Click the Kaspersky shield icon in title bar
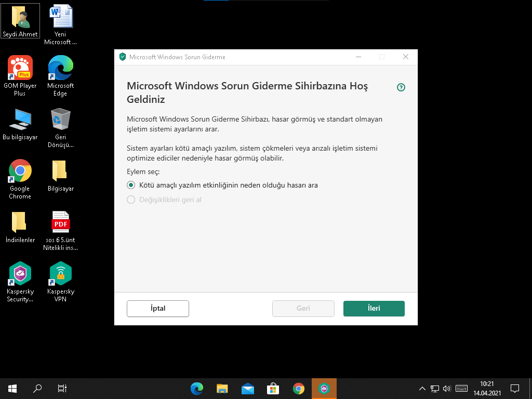Screen dimensions: 532x399 click(123, 57)
